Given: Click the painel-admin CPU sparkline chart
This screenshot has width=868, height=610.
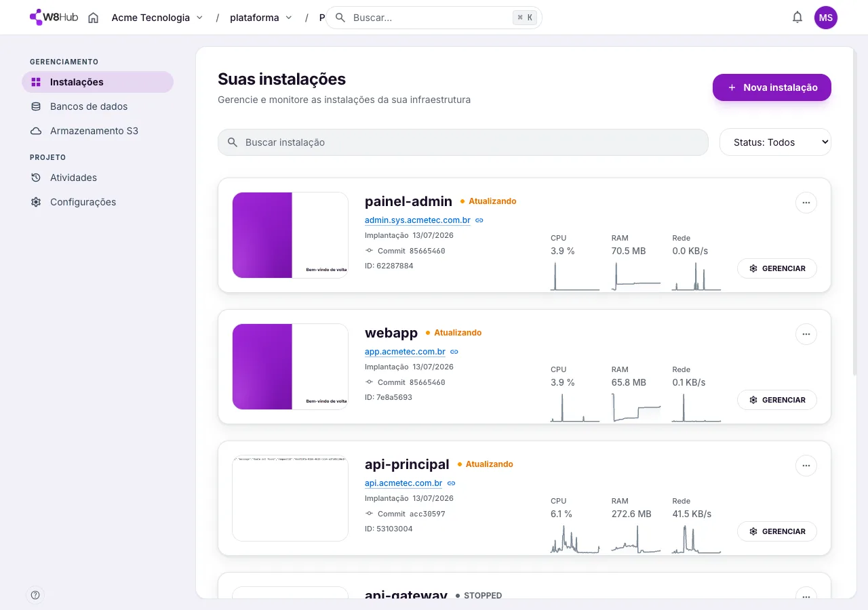Looking at the screenshot, I should (575, 277).
